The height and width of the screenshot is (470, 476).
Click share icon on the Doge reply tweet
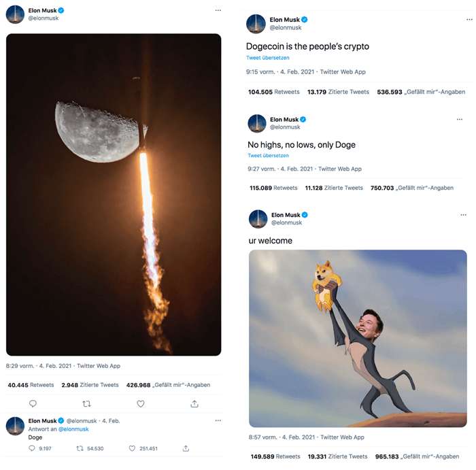point(186,448)
